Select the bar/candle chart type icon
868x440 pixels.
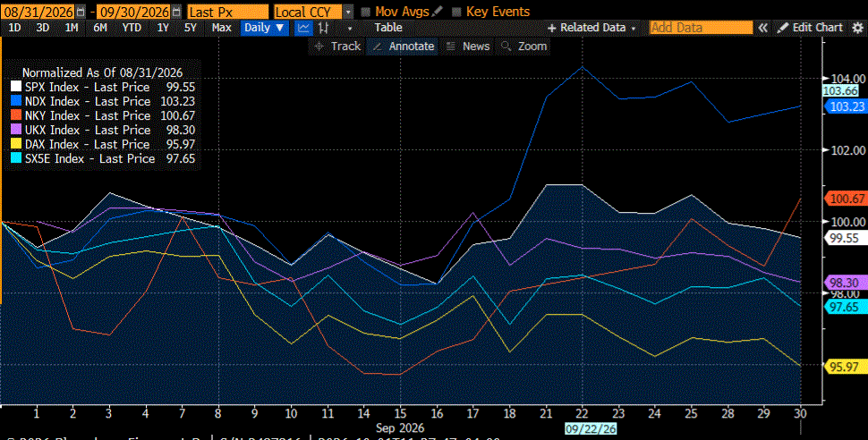(324, 28)
